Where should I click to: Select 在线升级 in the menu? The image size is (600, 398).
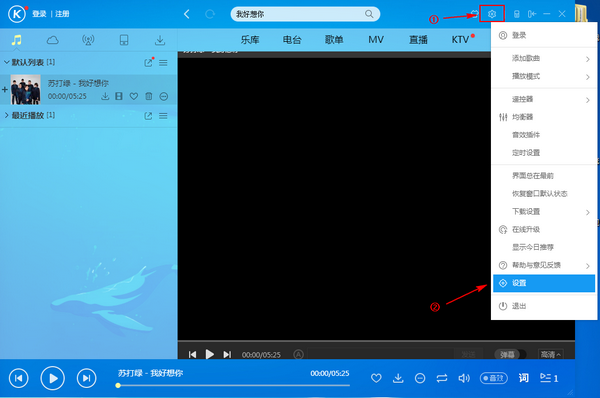click(543, 230)
